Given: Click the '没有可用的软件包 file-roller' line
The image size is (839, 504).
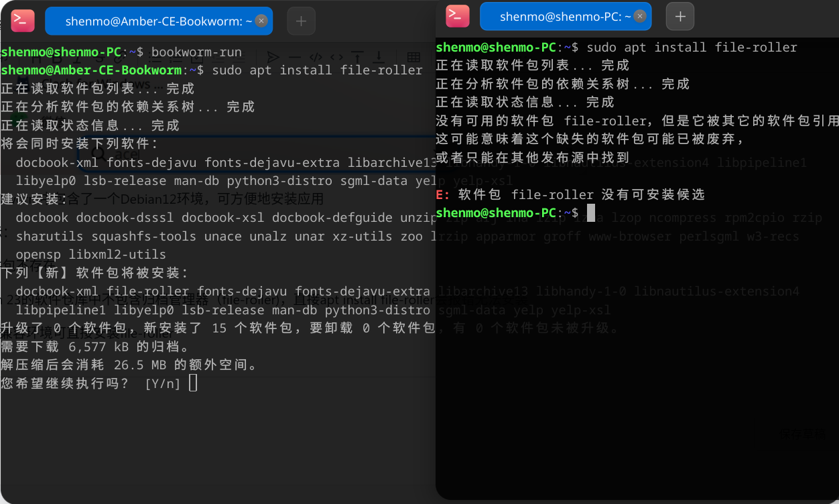Looking at the screenshot, I should tap(637, 121).
